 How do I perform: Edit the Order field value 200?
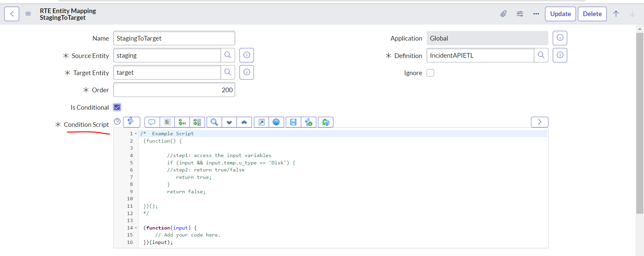pyautogui.click(x=174, y=90)
